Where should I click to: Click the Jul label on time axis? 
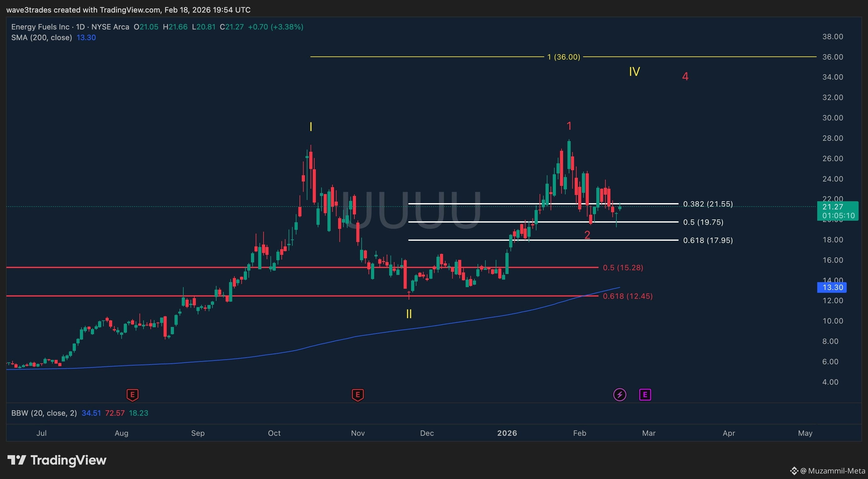click(41, 433)
